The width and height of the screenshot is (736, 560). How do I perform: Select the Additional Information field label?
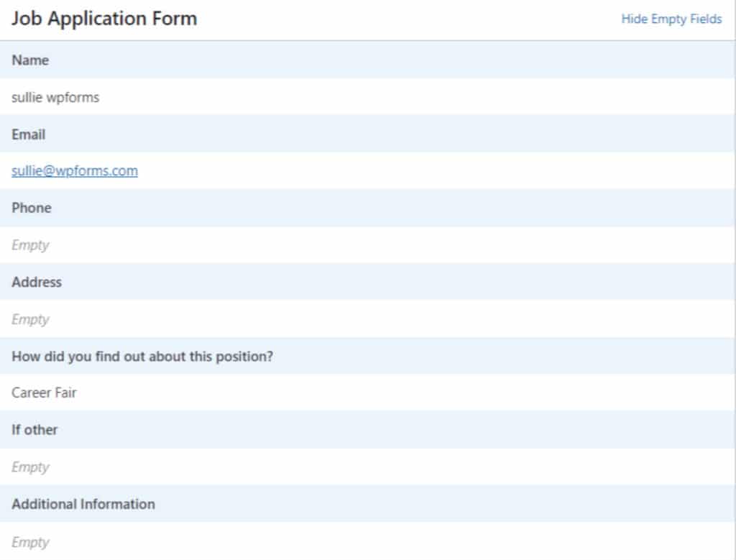pos(83,504)
